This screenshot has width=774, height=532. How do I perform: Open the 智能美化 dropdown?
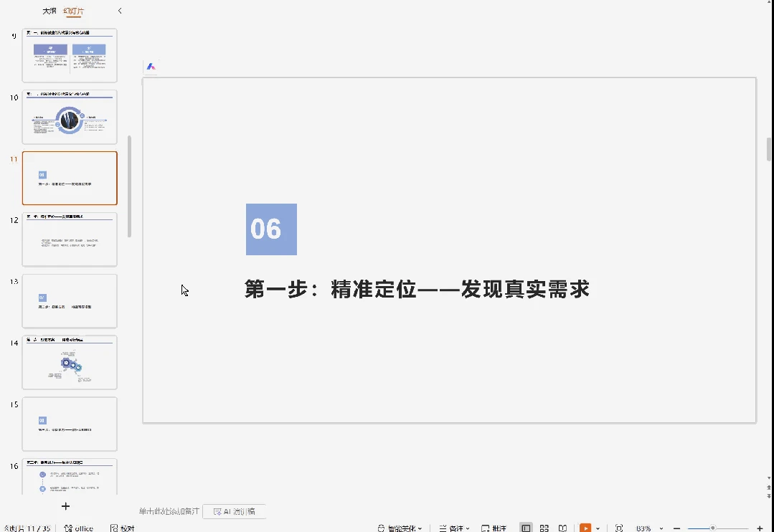tap(400, 528)
